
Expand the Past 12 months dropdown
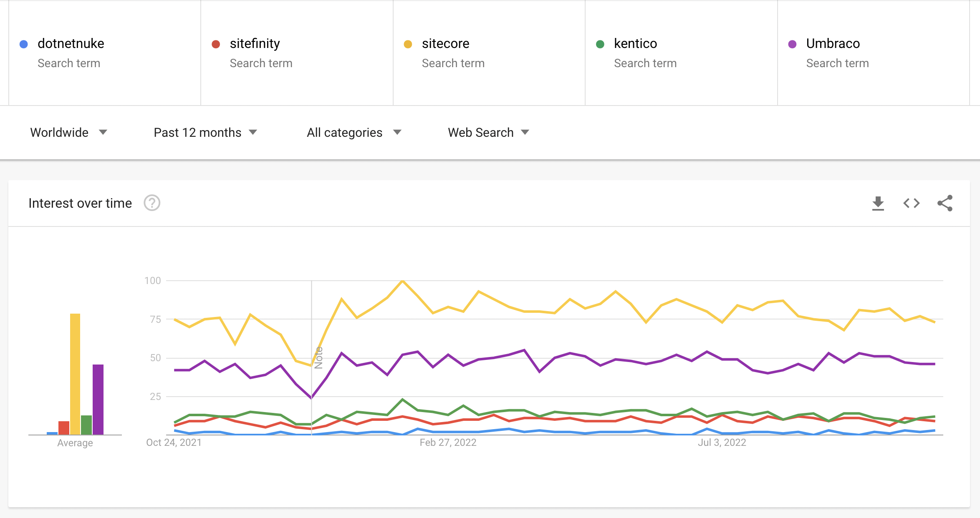coord(205,133)
